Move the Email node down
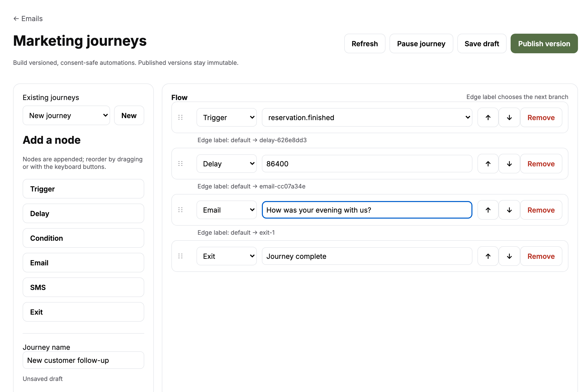Screen dimensions: 583x392 (x=509, y=210)
